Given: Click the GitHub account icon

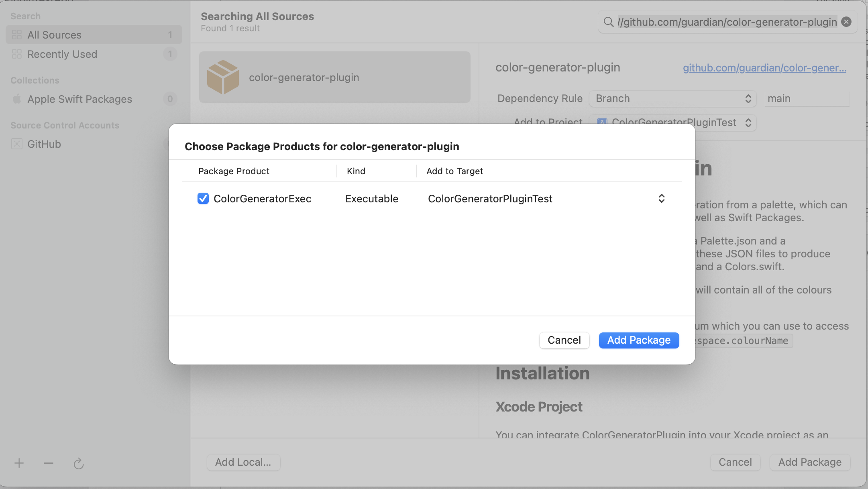Looking at the screenshot, I should 17,144.
